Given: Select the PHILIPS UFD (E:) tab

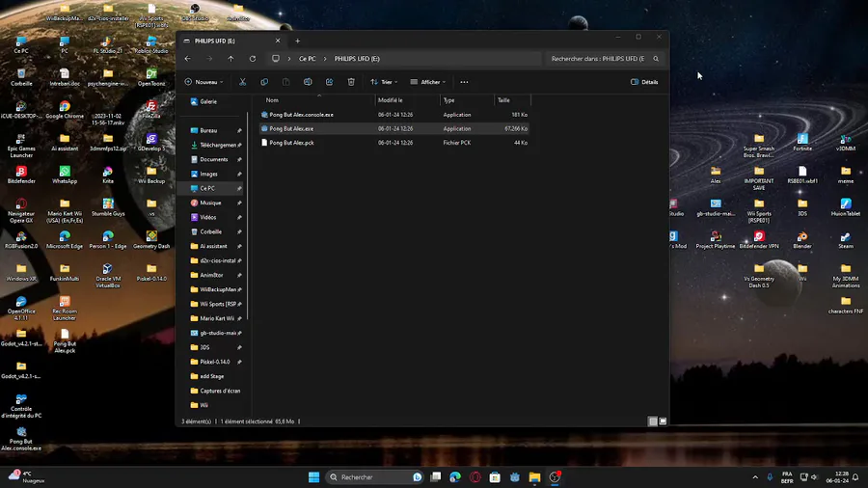Looking at the screenshot, I should click(231, 41).
